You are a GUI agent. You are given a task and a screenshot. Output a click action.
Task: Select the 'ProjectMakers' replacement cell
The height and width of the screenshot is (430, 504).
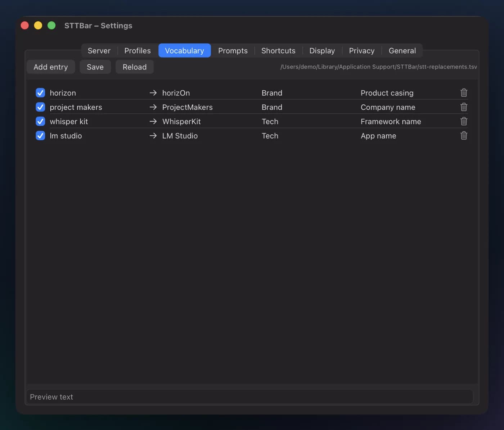coord(188,107)
